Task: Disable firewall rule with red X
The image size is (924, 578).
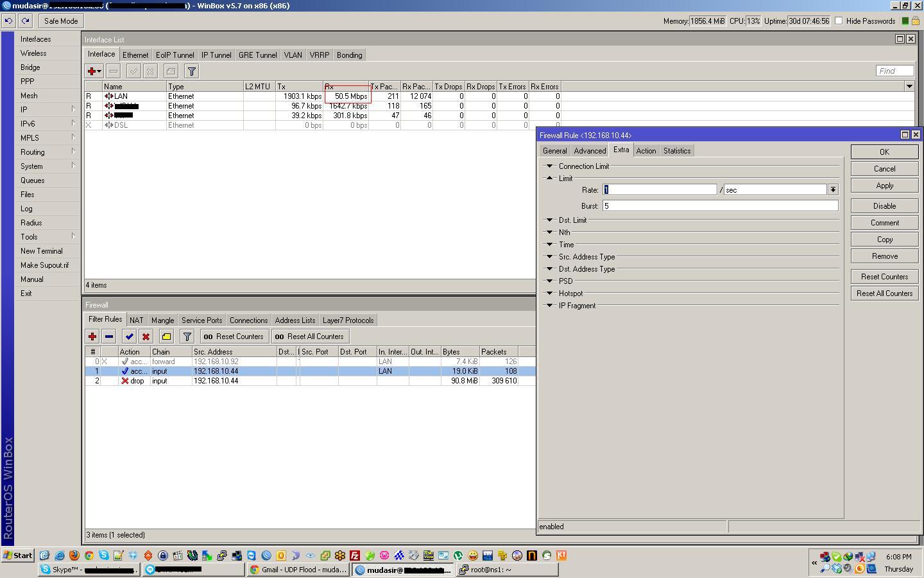Action: pos(146,337)
